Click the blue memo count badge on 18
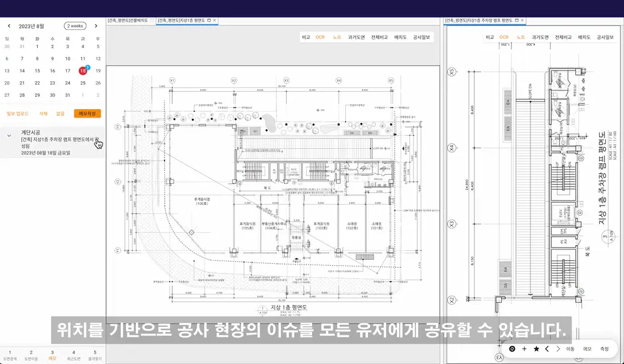This screenshot has height=364, width=624. pyautogui.click(x=88, y=67)
